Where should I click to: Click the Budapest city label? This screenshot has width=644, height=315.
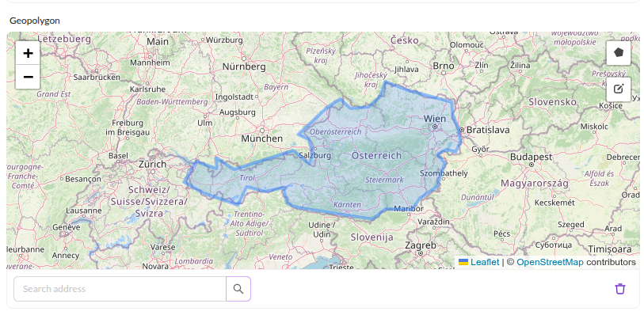[x=531, y=157]
